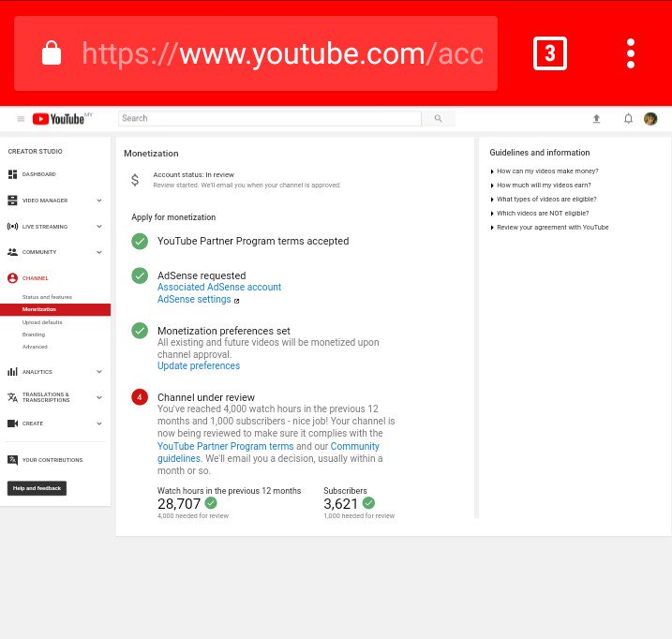Expand 'Review your agreement with YouTube'
The width and height of the screenshot is (672, 639).
(549, 228)
